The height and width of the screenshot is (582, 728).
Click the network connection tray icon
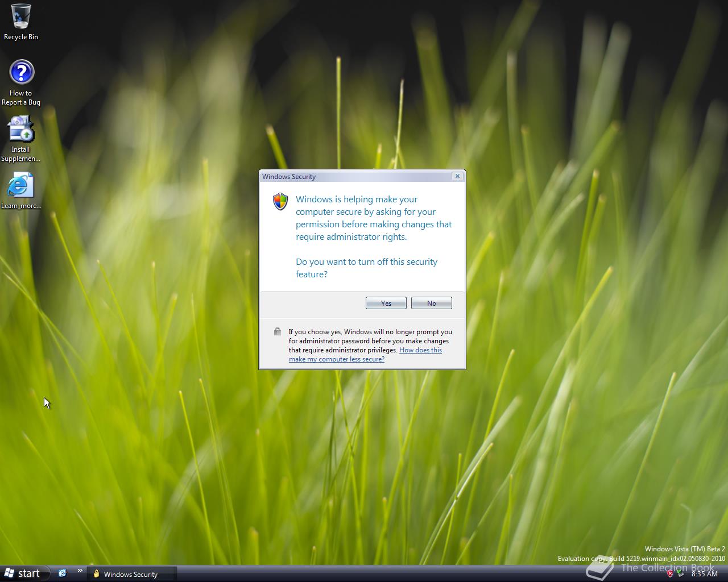[x=681, y=573]
